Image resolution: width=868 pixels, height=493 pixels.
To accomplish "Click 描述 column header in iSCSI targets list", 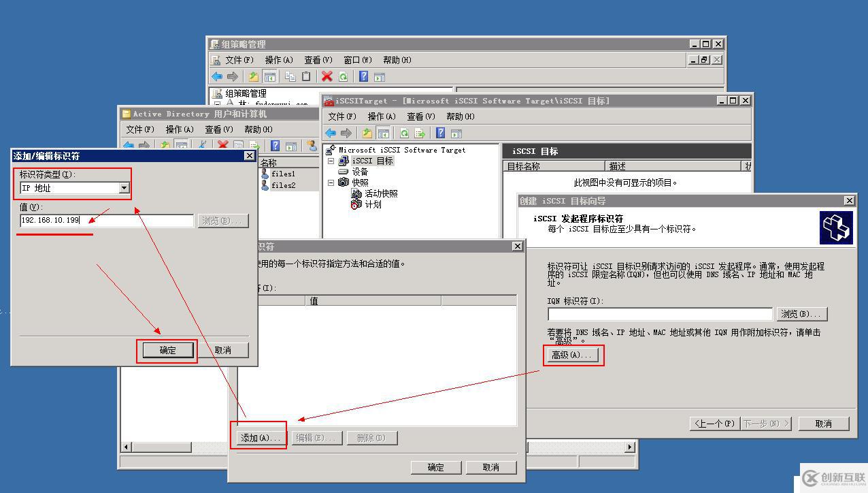I will pos(674,166).
